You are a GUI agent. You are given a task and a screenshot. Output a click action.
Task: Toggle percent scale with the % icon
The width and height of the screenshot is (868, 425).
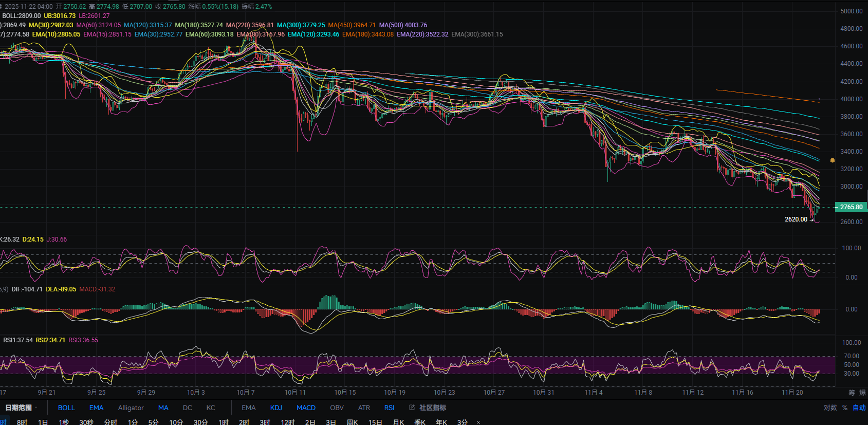(x=845, y=408)
